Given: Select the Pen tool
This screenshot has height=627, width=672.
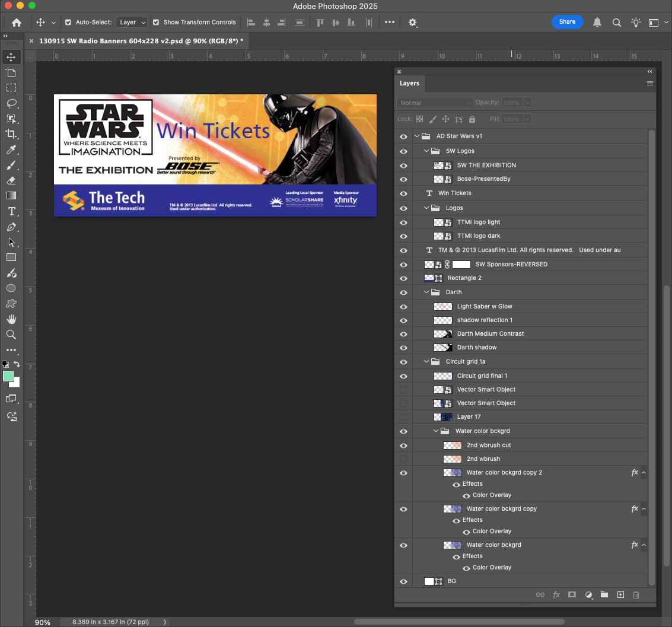Looking at the screenshot, I should point(11,227).
